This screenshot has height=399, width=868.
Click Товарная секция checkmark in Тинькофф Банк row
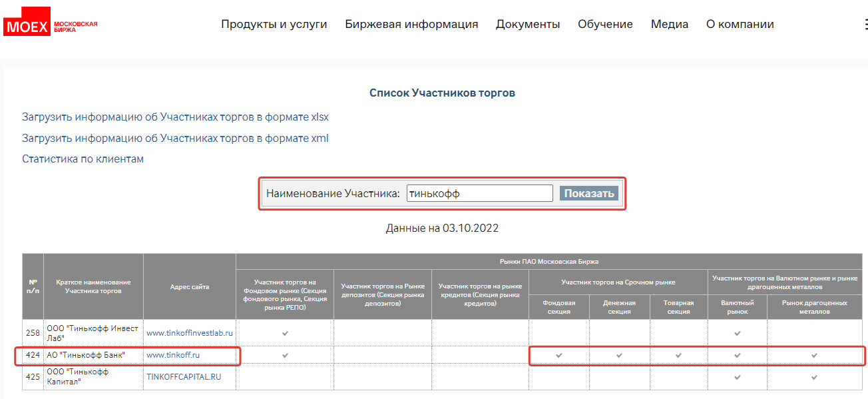coord(678,356)
